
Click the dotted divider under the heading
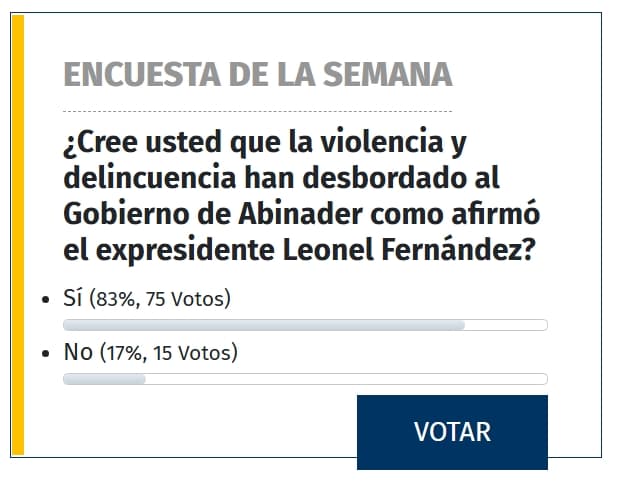[x=258, y=111]
